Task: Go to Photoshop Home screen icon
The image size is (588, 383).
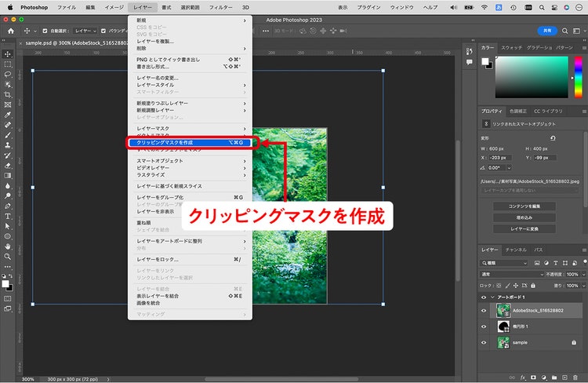Action: 11,31
